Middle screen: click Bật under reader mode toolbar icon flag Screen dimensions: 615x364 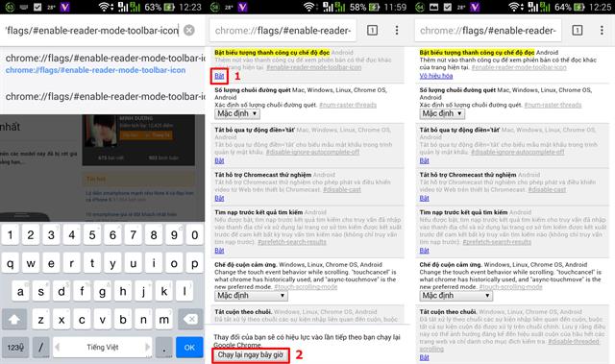[x=219, y=76]
